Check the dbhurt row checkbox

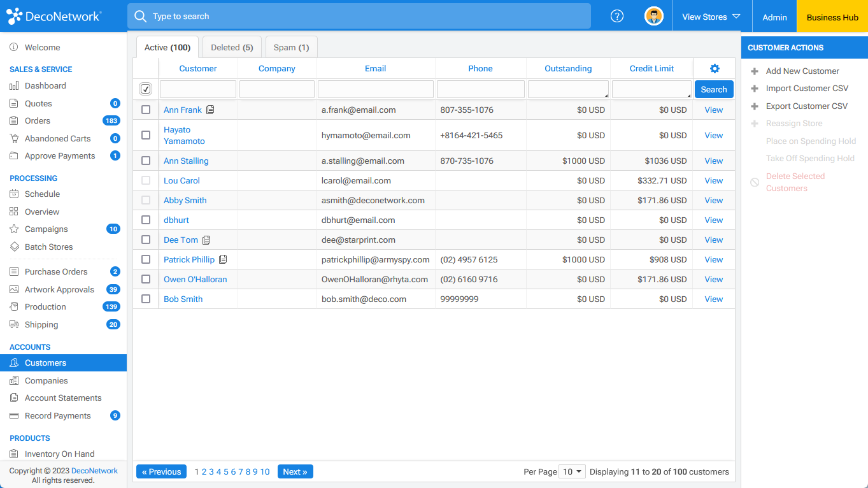tap(146, 220)
